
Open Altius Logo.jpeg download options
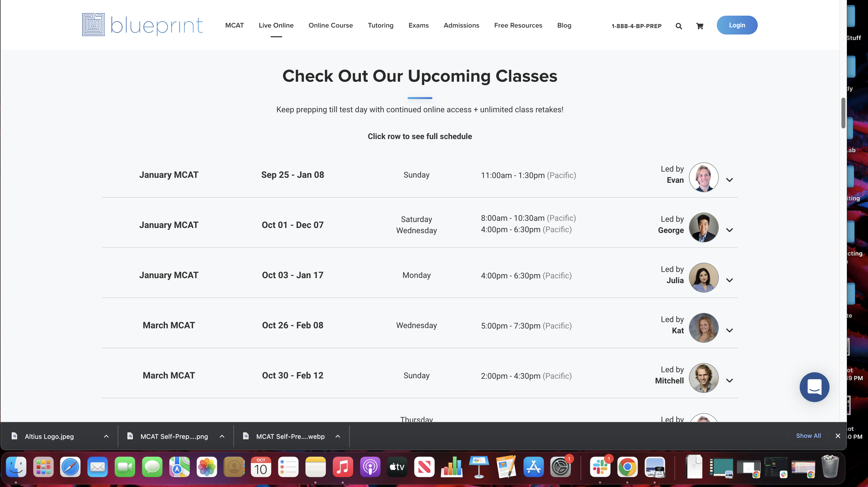tap(106, 436)
